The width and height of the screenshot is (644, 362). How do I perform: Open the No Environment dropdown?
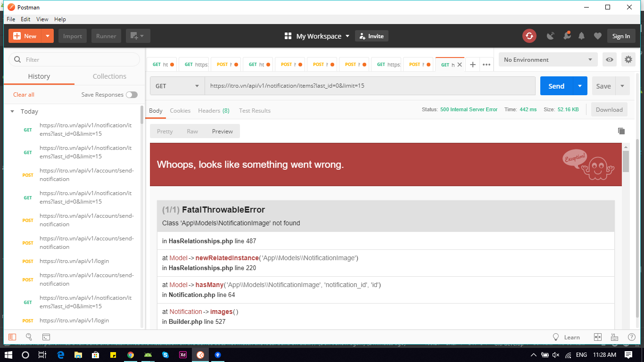(x=548, y=59)
